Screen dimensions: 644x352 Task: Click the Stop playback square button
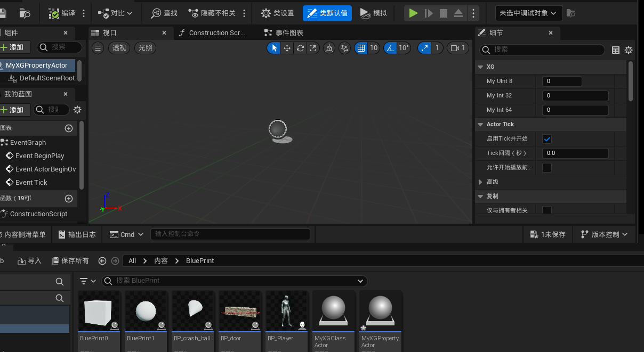coord(444,13)
